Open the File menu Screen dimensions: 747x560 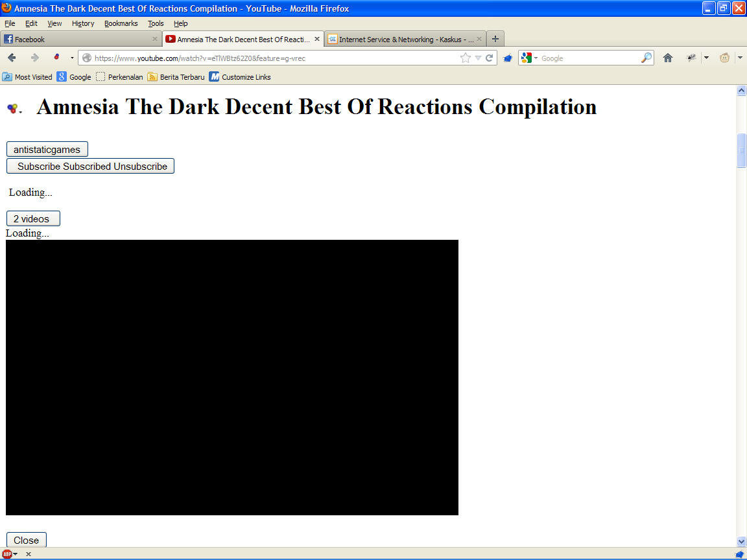tap(10, 23)
